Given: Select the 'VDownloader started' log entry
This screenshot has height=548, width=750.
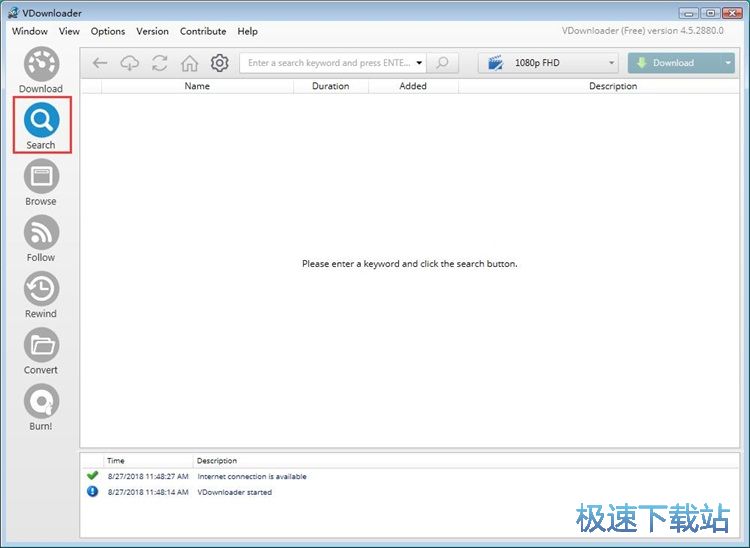Looking at the screenshot, I should [x=234, y=492].
